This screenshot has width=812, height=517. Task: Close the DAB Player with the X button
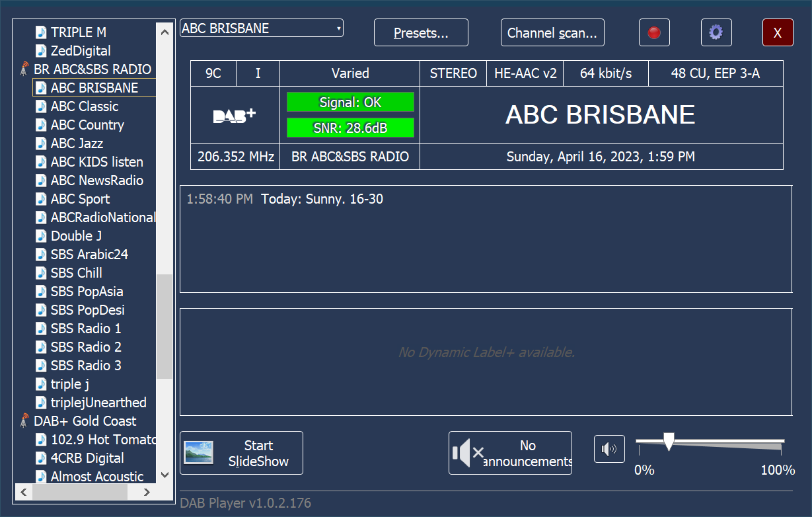click(x=778, y=32)
